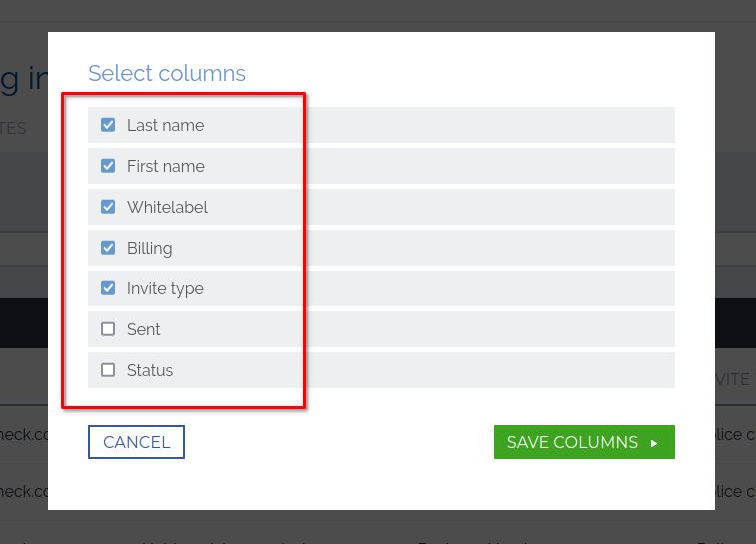Click the 'Select columns' dialog heading

click(x=167, y=73)
